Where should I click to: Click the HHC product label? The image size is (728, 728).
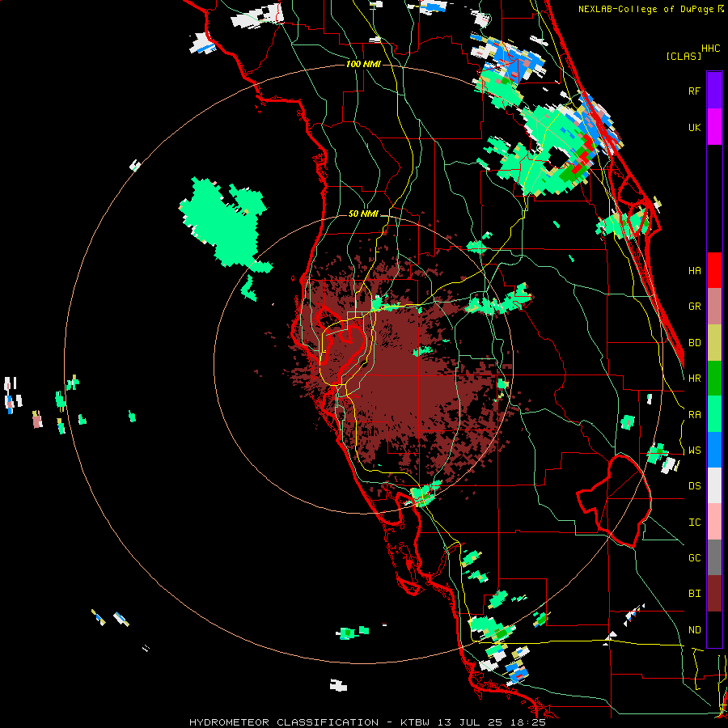click(x=710, y=49)
